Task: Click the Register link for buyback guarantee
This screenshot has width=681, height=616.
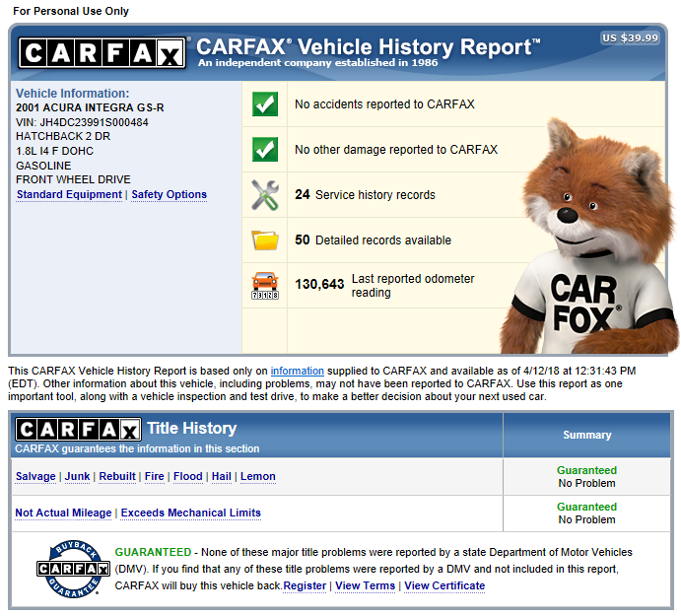Action: click(305, 586)
